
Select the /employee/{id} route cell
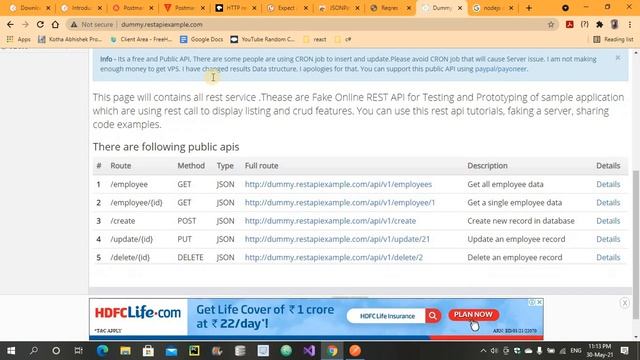point(136,202)
